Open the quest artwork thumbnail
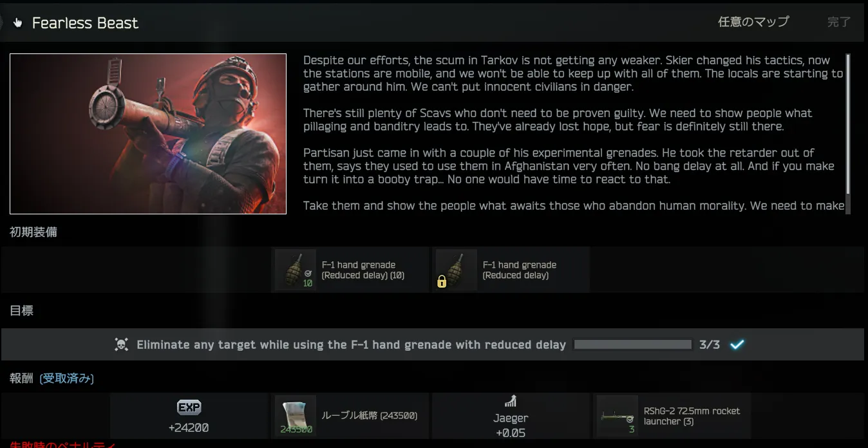Image resolution: width=868 pixels, height=448 pixels. [x=148, y=134]
